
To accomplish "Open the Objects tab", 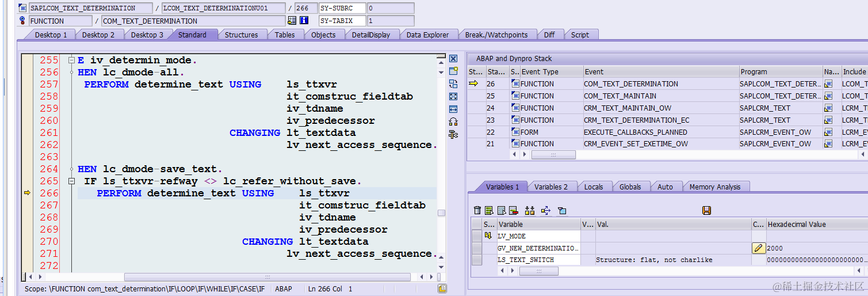I will coord(323,35).
